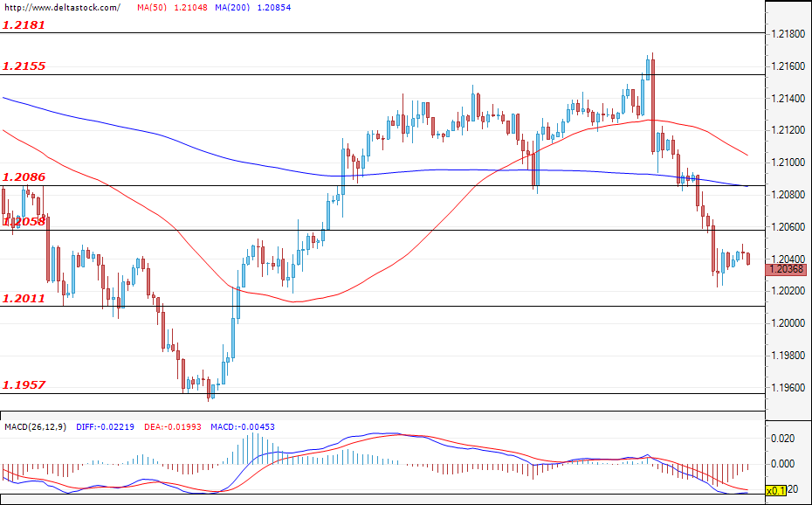Click the red 1.2011 support label

pyautogui.click(x=24, y=298)
